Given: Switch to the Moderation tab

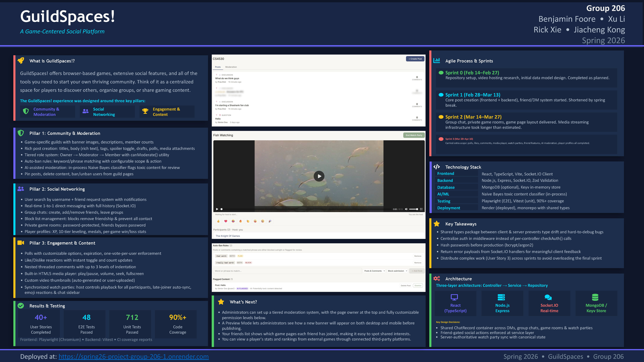Looking at the screenshot, I should (231, 67).
